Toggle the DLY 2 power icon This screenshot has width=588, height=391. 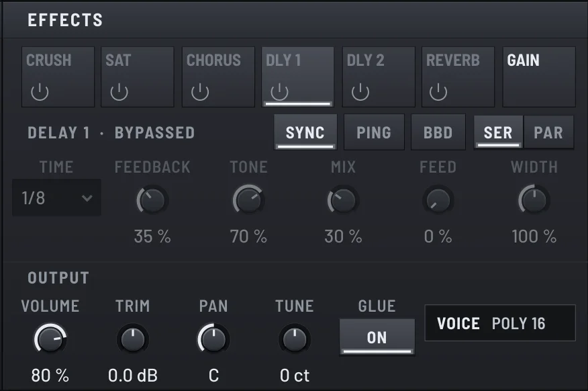[x=360, y=92]
